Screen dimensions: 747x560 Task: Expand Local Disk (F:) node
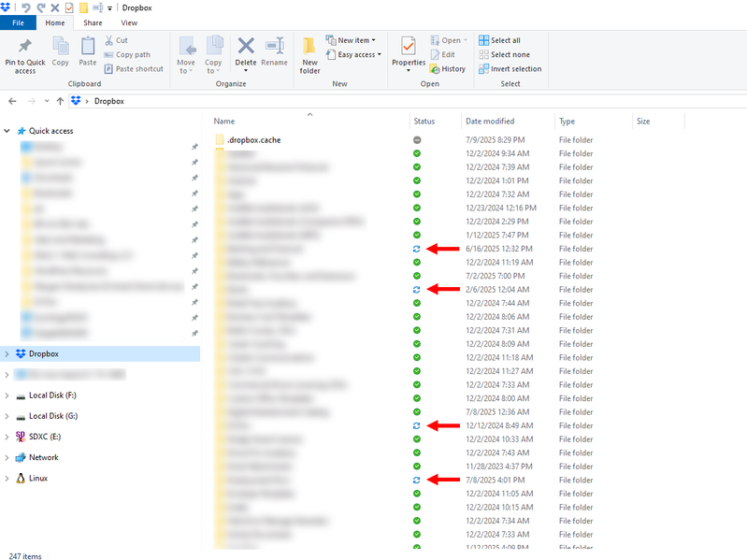[7, 395]
